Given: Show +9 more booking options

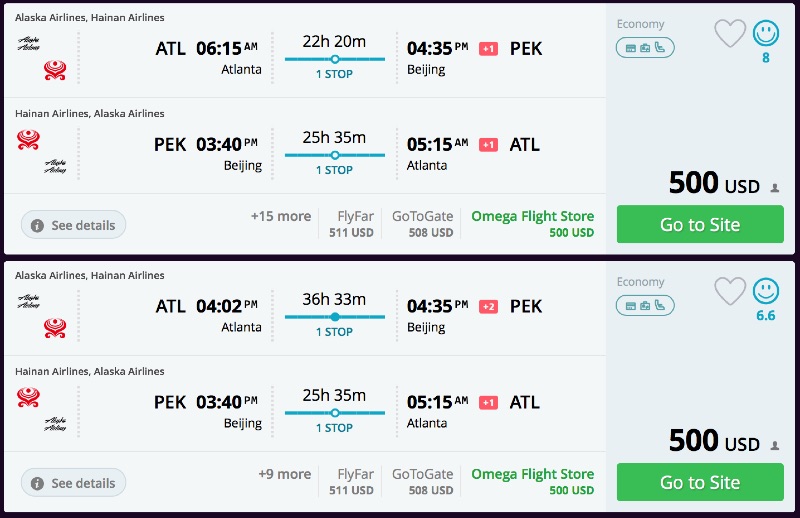Looking at the screenshot, I should coord(284,474).
